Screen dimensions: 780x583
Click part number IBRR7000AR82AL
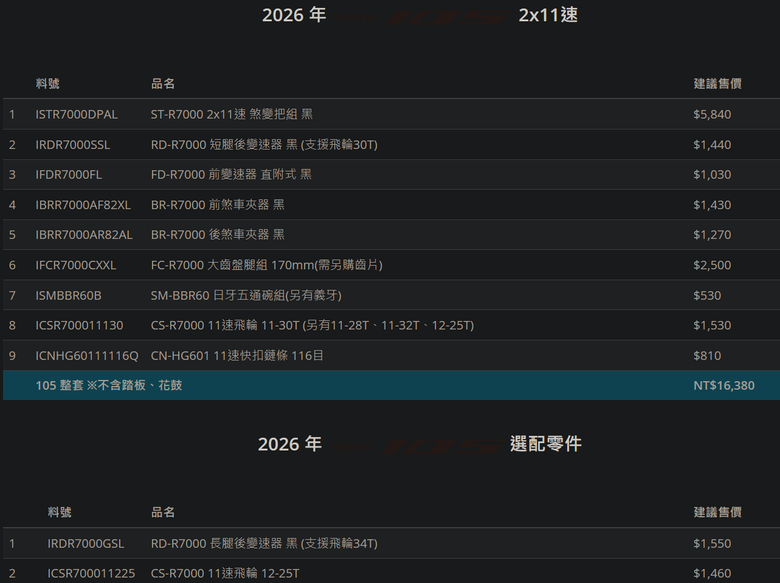84,235
